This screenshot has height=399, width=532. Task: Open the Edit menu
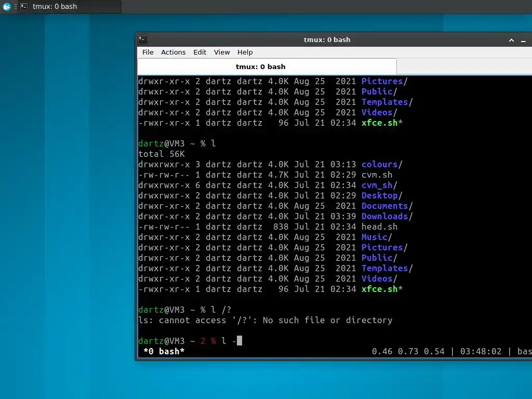pos(199,52)
